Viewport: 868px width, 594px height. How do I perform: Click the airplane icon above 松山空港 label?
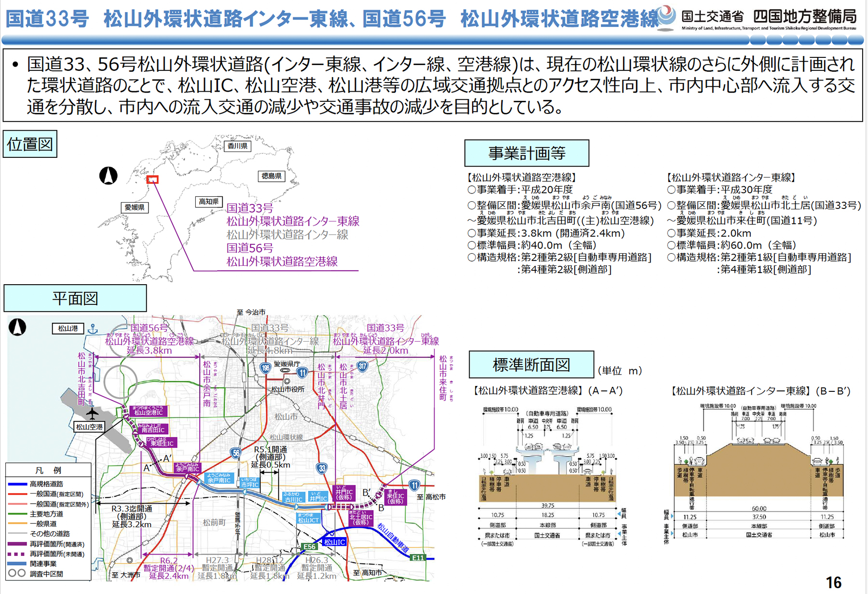(92, 414)
